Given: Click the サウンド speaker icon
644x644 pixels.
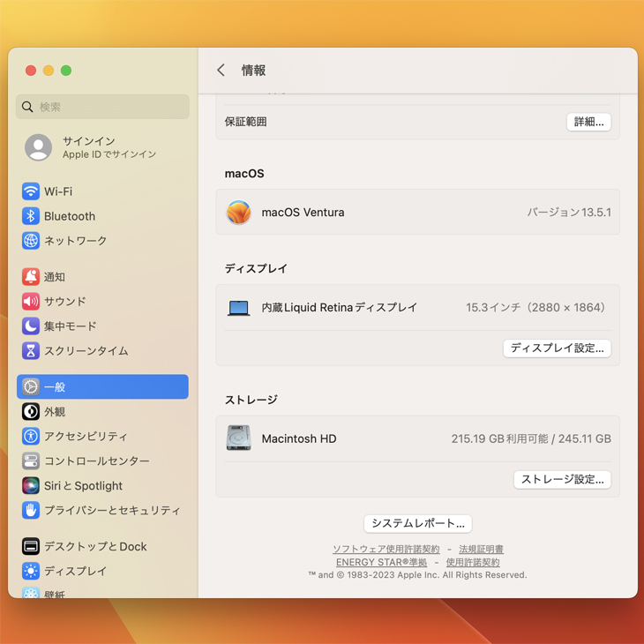Looking at the screenshot, I should coord(31,302).
